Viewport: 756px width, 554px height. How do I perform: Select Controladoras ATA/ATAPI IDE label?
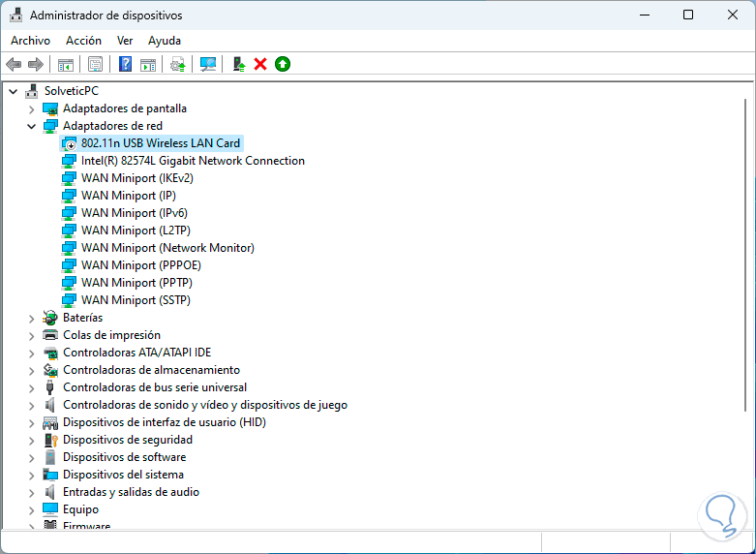click(136, 353)
